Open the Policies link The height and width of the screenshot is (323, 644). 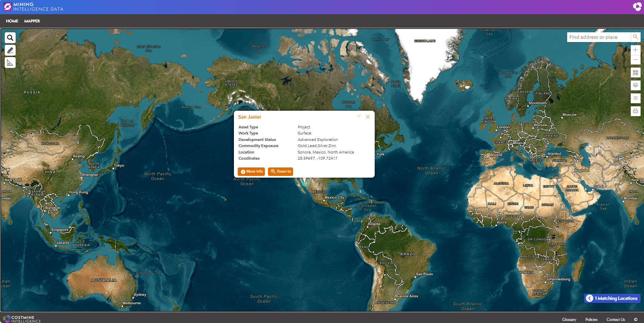coord(591,320)
